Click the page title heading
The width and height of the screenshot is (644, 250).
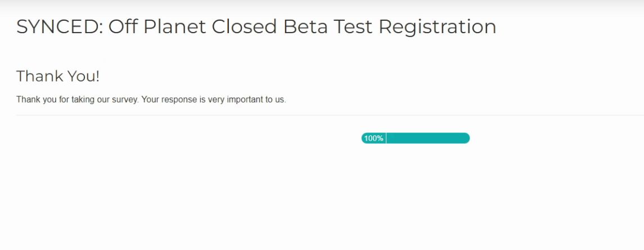(256, 26)
